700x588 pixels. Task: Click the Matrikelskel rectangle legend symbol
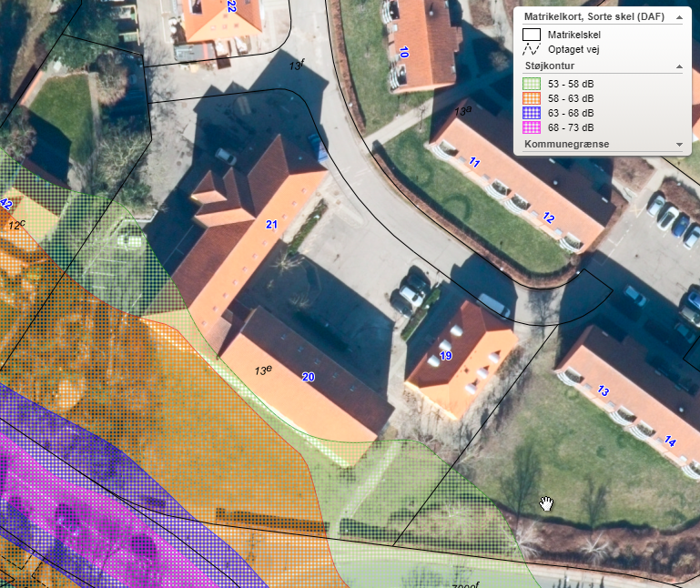532,35
